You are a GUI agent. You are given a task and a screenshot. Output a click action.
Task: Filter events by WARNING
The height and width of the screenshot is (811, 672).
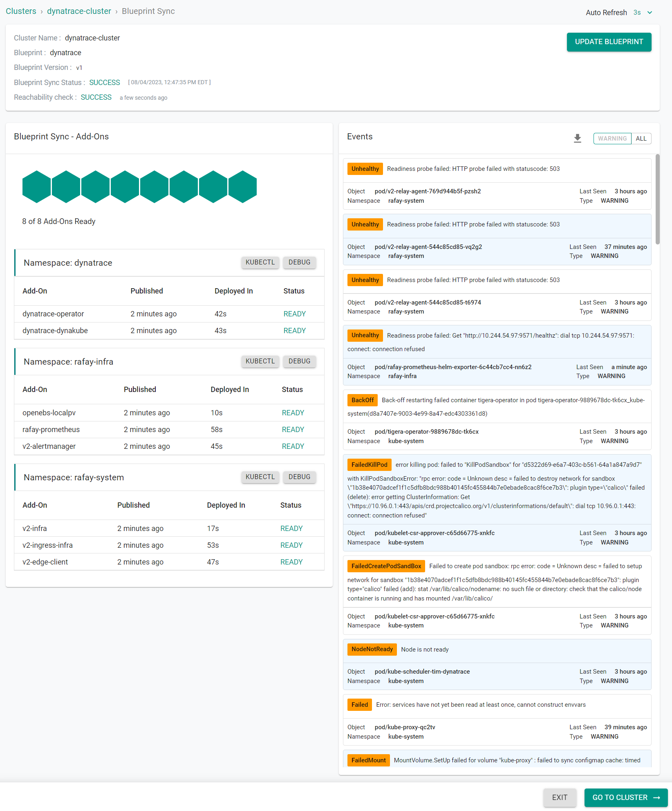[x=612, y=139]
